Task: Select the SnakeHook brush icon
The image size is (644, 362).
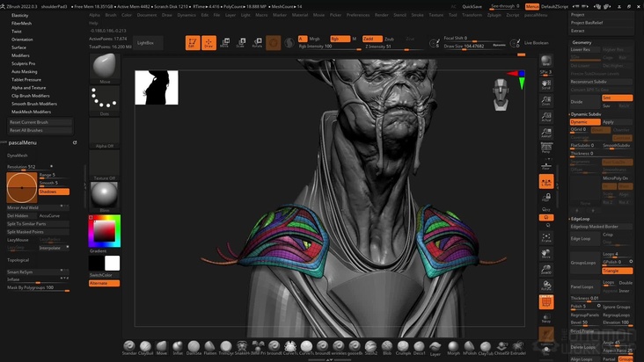Action: pos(242,348)
